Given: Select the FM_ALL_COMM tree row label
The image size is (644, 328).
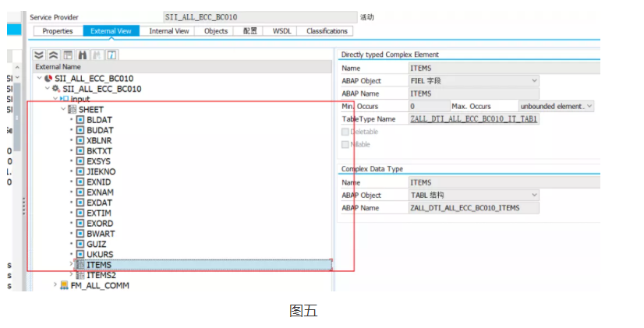Looking at the screenshot, I should point(100,285).
